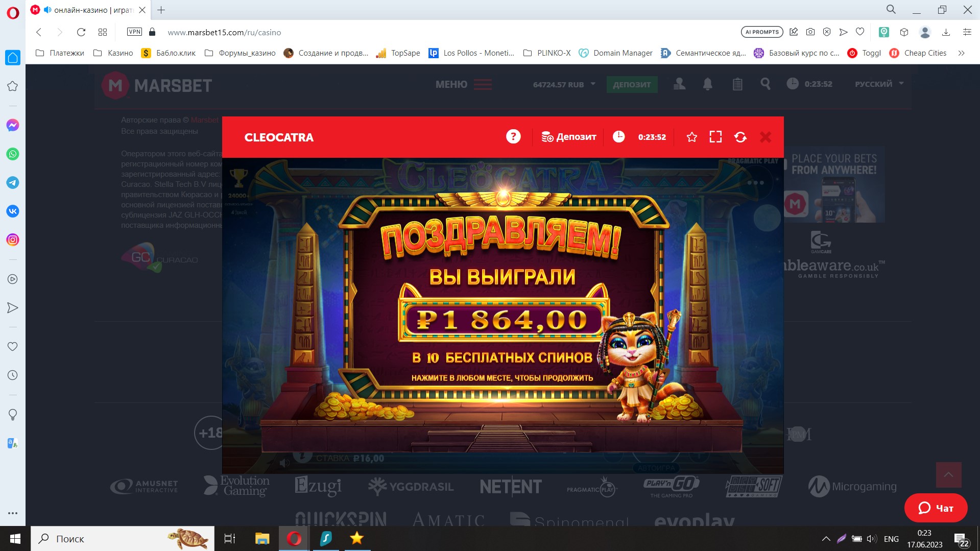The width and height of the screenshot is (980, 551).
Task: Open the sidebar translate icon
Action: click(13, 443)
